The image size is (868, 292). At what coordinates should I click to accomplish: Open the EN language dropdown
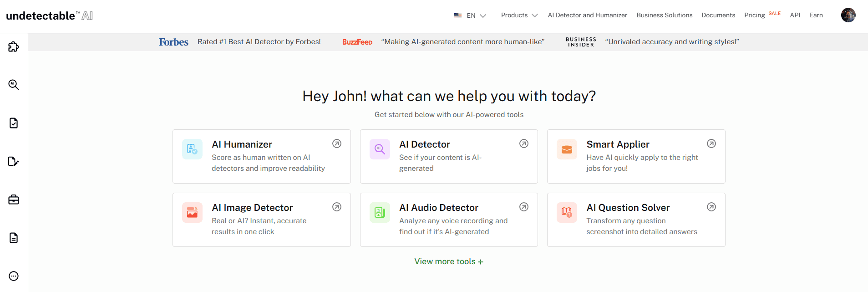click(470, 15)
